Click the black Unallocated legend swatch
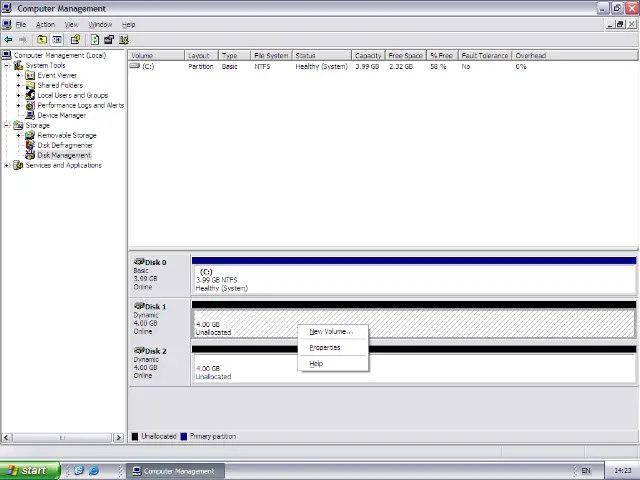Viewport: 640px width, 480px height. (x=135, y=436)
